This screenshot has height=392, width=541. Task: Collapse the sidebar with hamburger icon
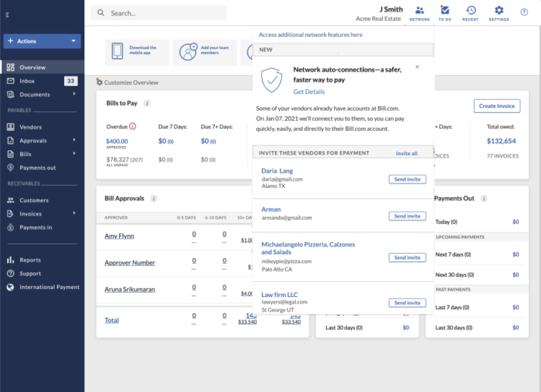click(7, 15)
